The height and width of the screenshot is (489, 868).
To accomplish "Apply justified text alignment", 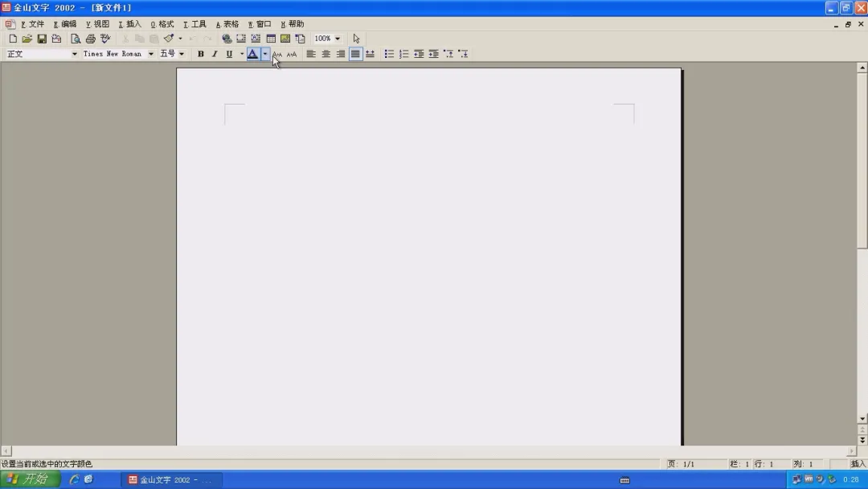I will pyautogui.click(x=355, y=54).
